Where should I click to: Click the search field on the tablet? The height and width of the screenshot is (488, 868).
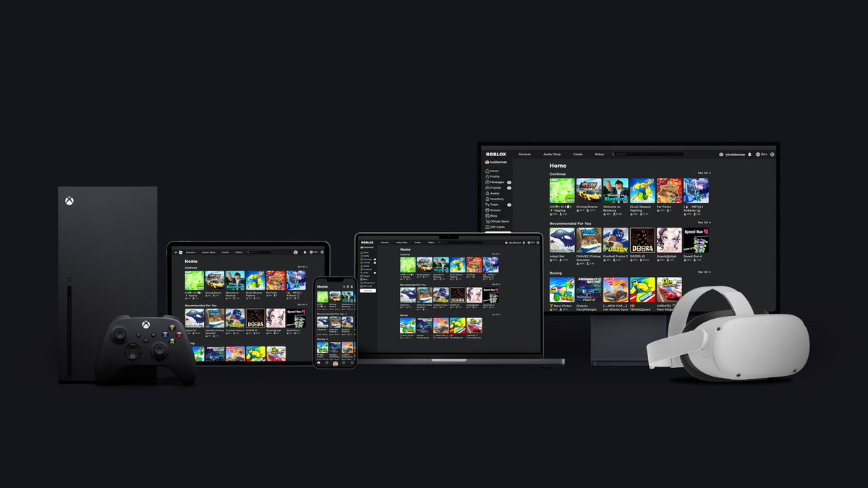click(x=259, y=252)
